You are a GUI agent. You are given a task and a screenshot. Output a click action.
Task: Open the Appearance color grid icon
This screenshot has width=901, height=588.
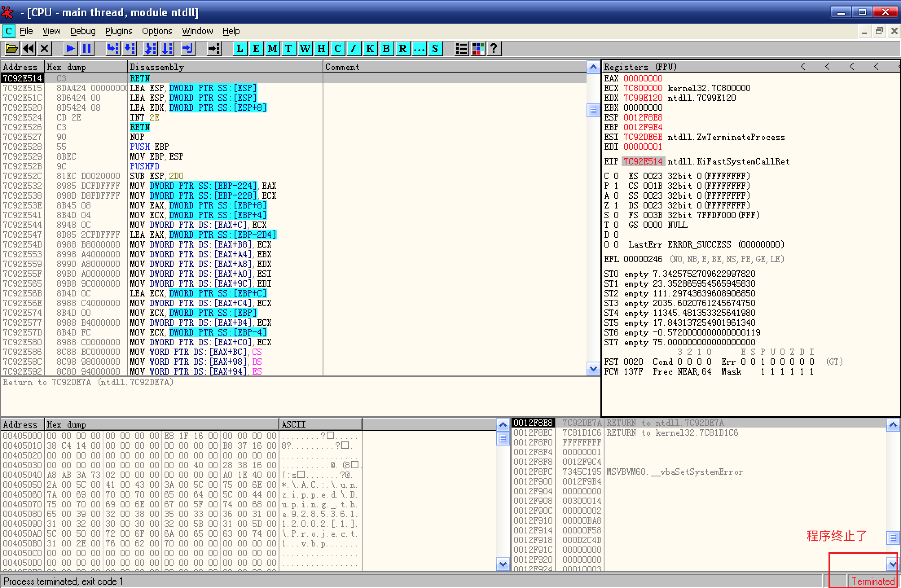478,49
